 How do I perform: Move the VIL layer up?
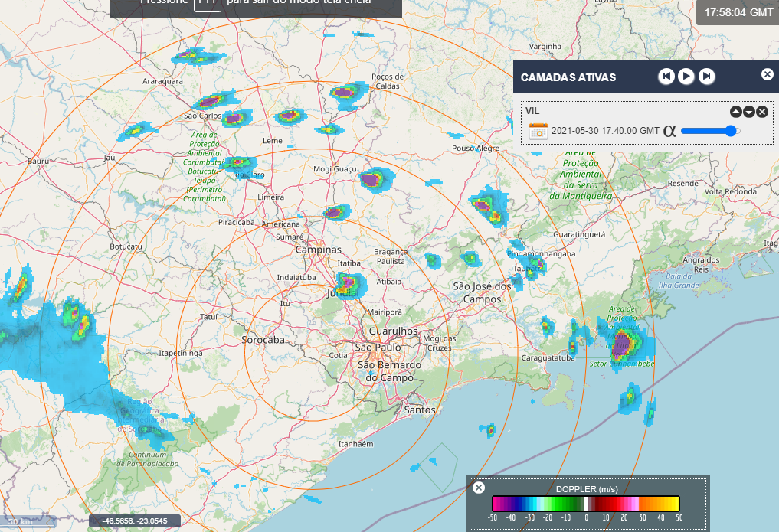(x=736, y=112)
